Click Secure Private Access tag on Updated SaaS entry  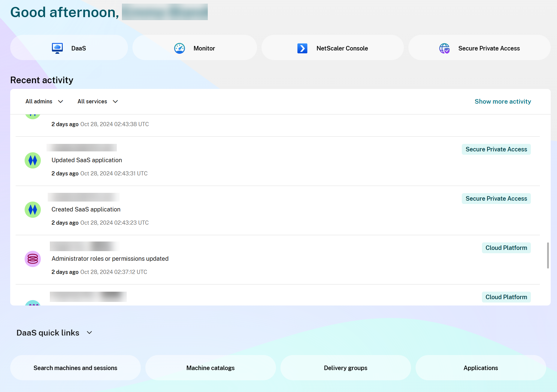[496, 149]
